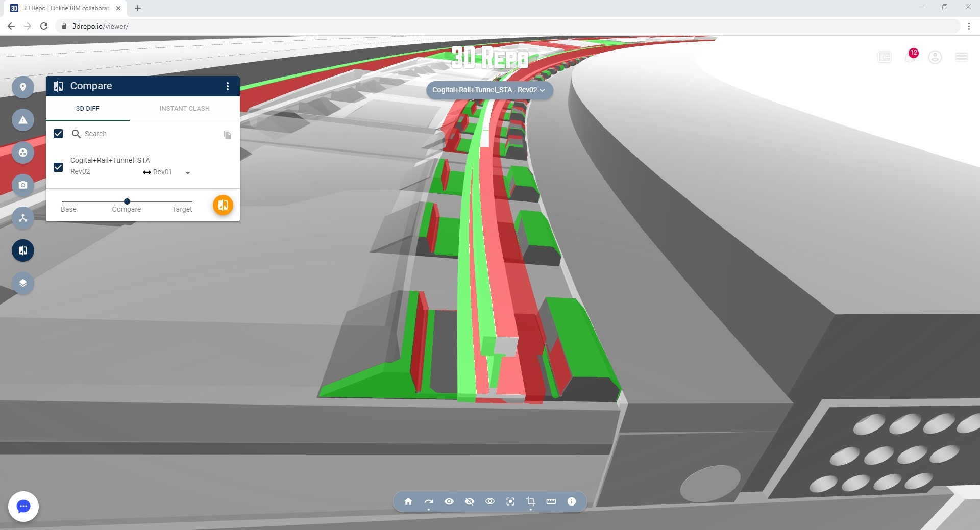Switch to the Instant Clash tab

[184, 109]
